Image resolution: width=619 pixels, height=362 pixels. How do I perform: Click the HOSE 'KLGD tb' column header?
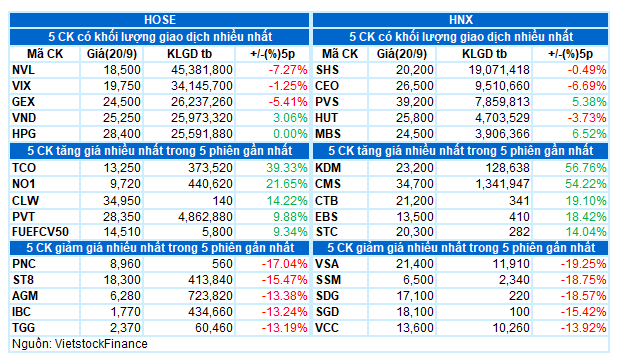tap(189, 54)
